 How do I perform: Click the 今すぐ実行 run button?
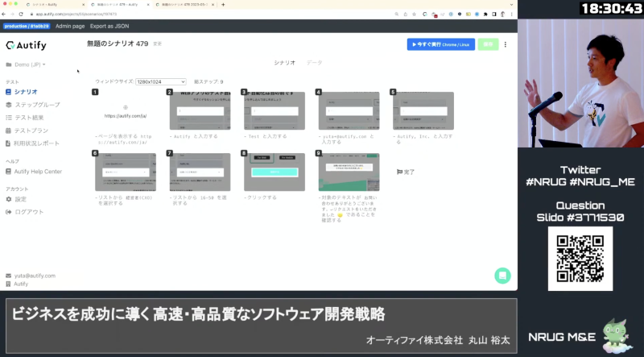pyautogui.click(x=440, y=45)
